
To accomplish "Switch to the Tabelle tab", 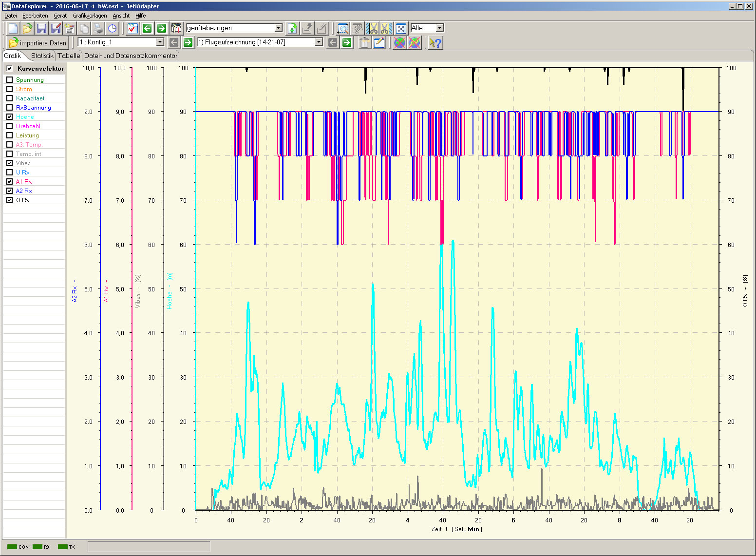I will pos(69,56).
